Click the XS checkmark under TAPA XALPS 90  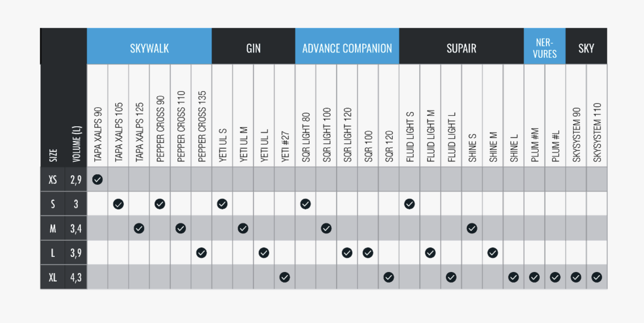(97, 180)
